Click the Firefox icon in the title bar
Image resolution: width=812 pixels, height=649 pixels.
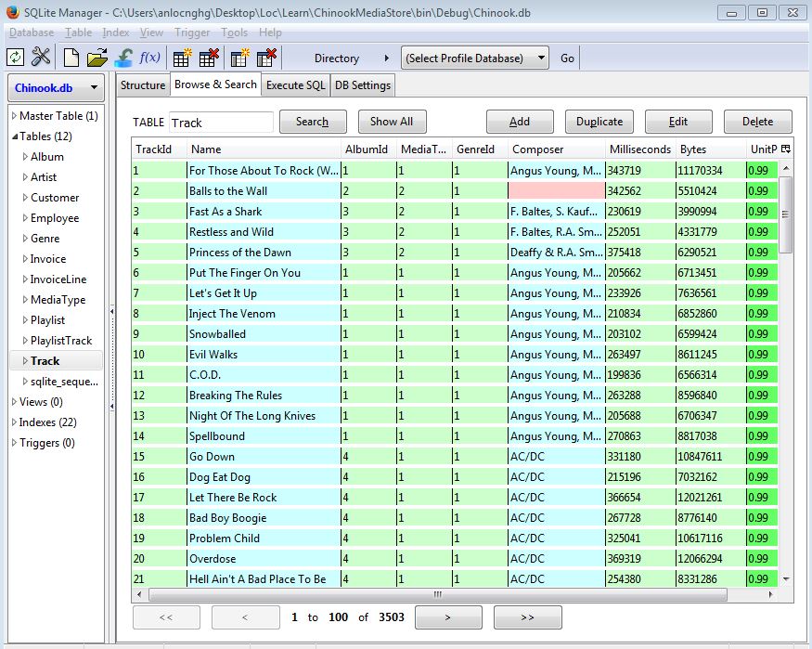13,12
